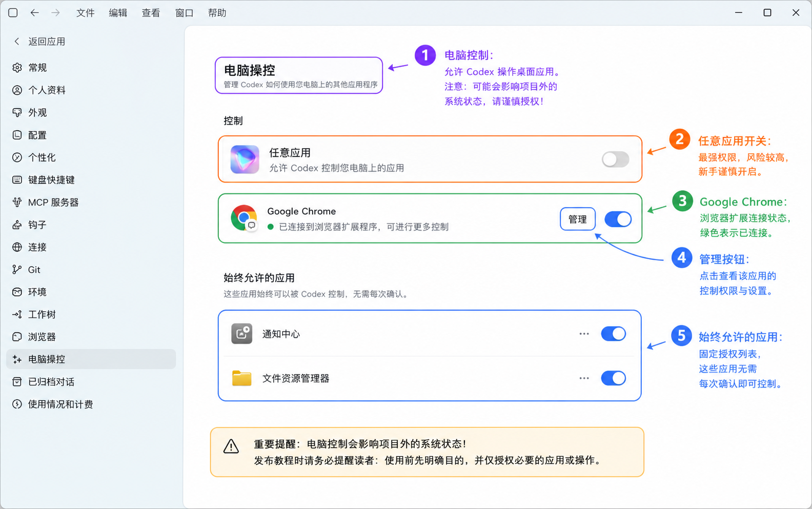Image resolution: width=812 pixels, height=509 pixels.
Task: Click the 电脑操控 page heading
Action: pos(250,70)
